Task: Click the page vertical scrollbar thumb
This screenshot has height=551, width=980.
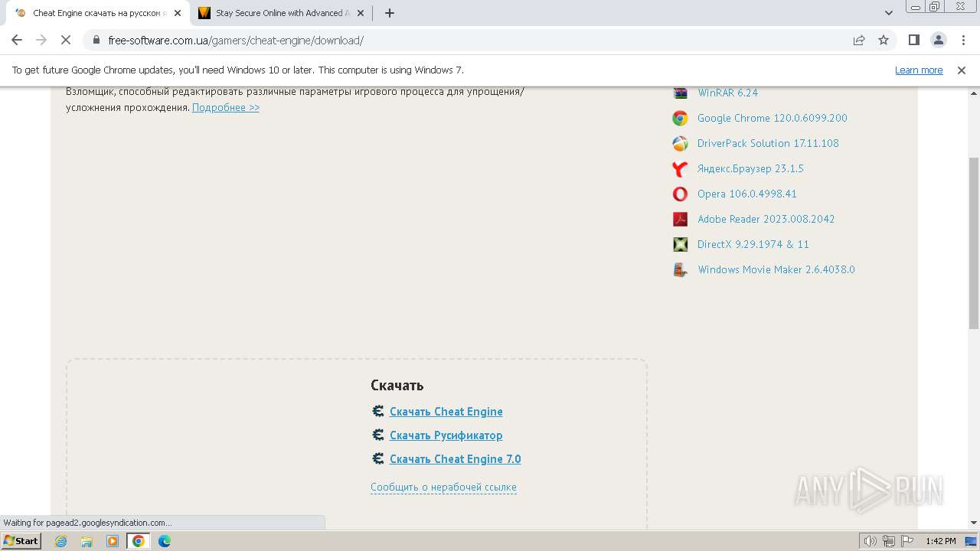Action: (973, 243)
